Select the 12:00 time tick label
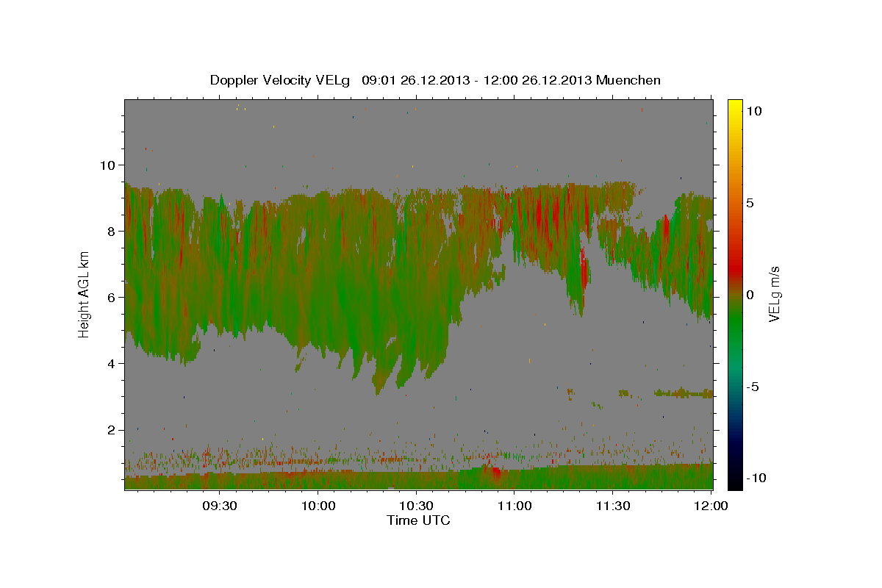The width and height of the screenshot is (882, 588). [711, 506]
